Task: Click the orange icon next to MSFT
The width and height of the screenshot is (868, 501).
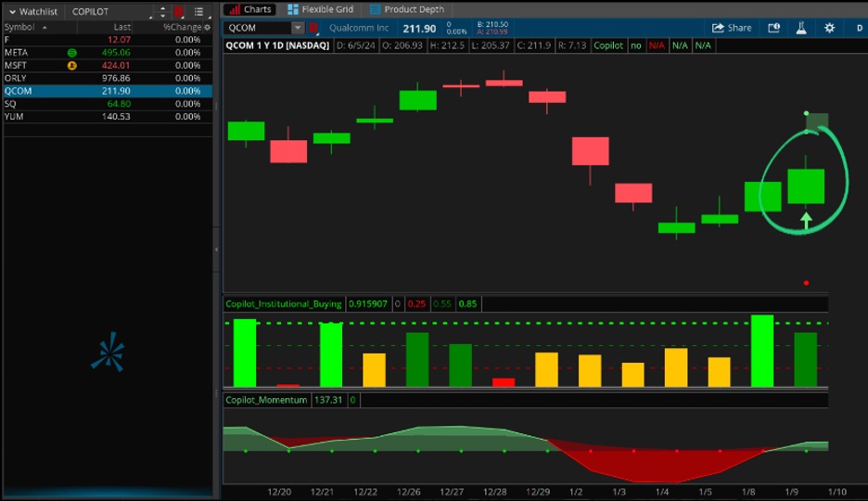Action: 71,66
